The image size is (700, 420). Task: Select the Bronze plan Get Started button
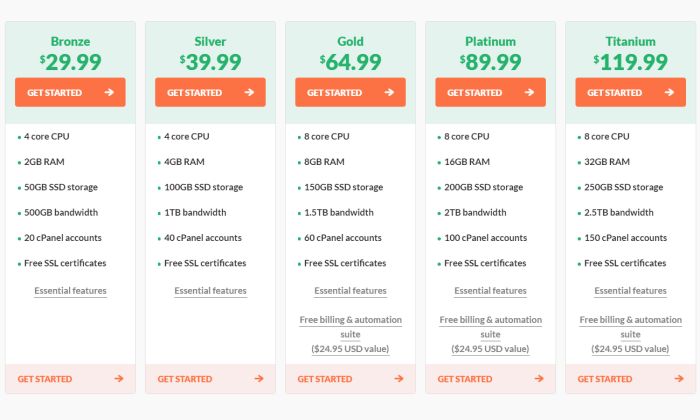click(x=70, y=92)
